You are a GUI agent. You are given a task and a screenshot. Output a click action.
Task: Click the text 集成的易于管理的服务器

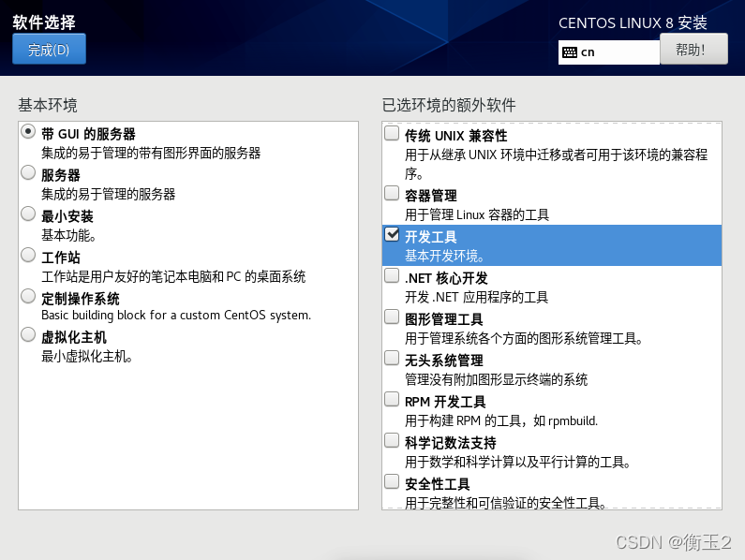pos(109,194)
